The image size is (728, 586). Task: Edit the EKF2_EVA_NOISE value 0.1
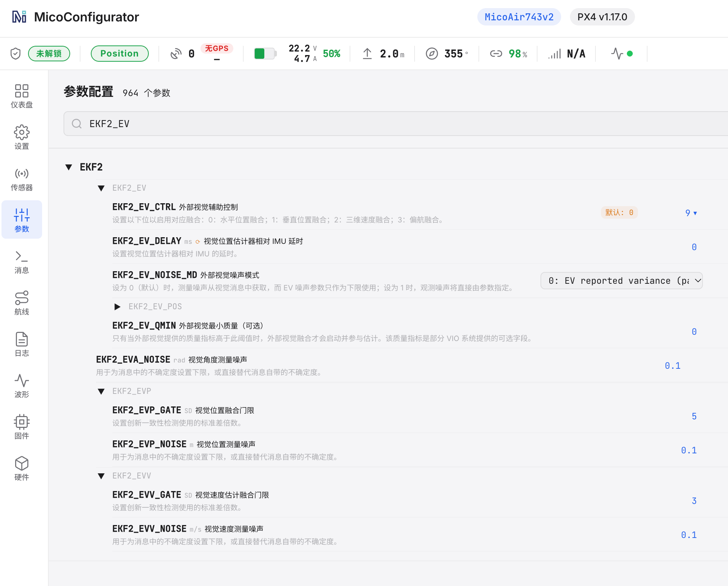pos(673,365)
